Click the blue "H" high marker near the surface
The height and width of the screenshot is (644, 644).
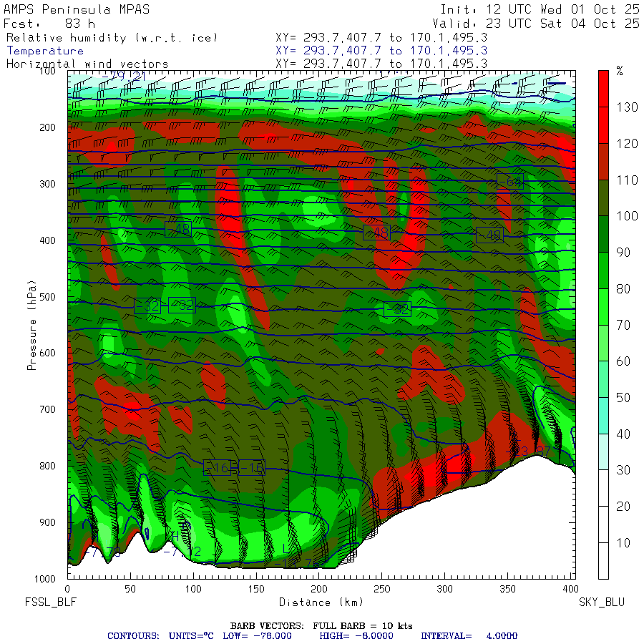pos(175,537)
